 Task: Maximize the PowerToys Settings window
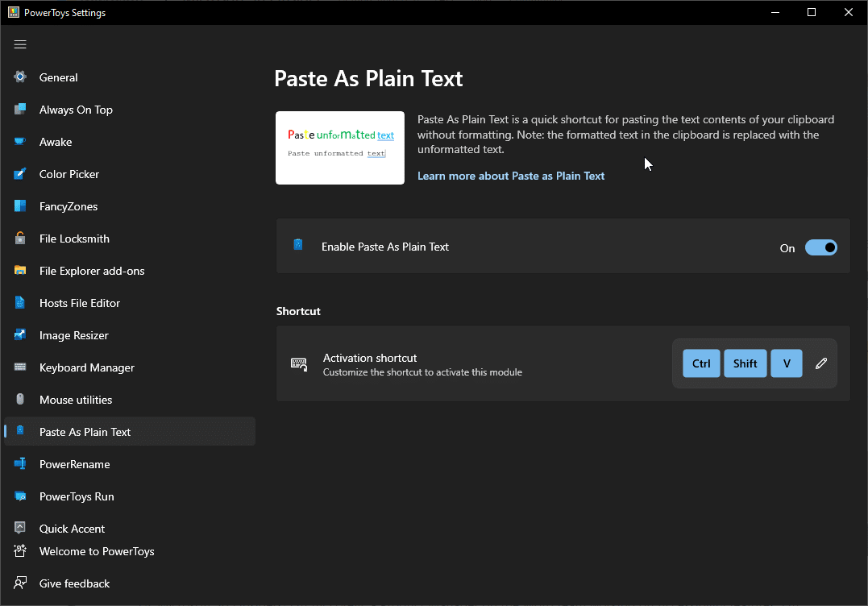tap(812, 12)
